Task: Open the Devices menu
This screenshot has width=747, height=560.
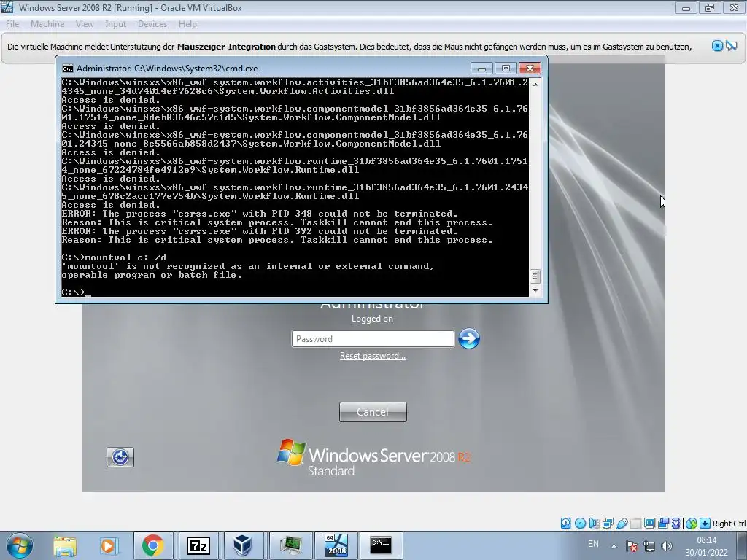Action: click(152, 24)
